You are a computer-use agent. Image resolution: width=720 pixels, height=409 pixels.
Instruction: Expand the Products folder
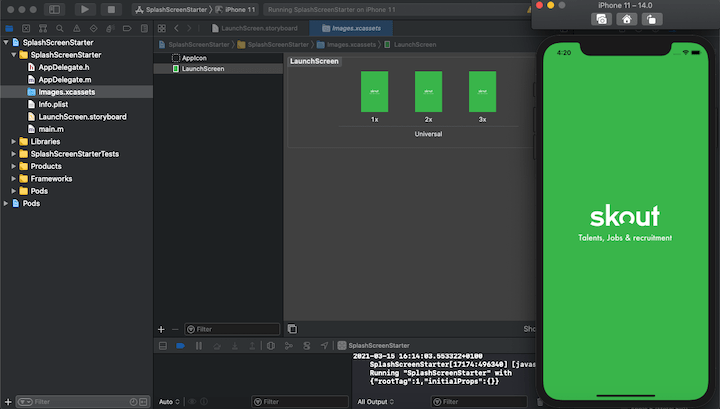coord(14,166)
